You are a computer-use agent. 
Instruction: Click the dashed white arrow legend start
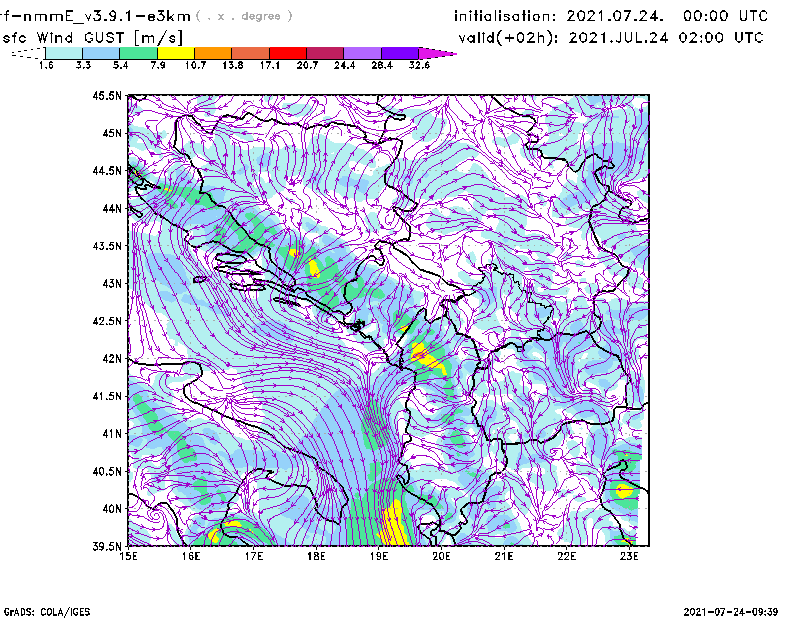(x=28, y=53)
